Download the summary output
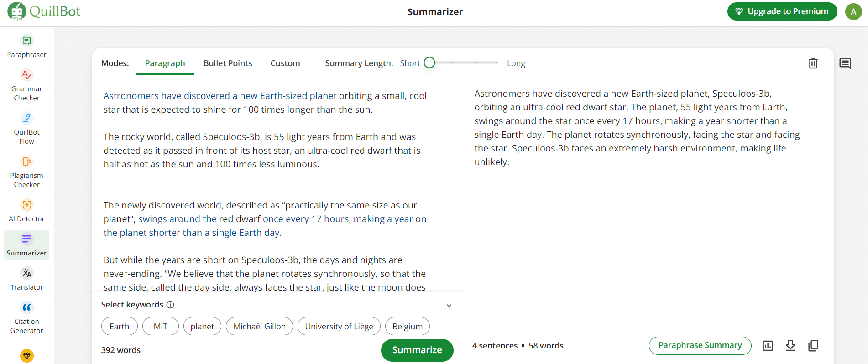Image resolution: width=868 pixels, height=364 pixels. point(790,346)
